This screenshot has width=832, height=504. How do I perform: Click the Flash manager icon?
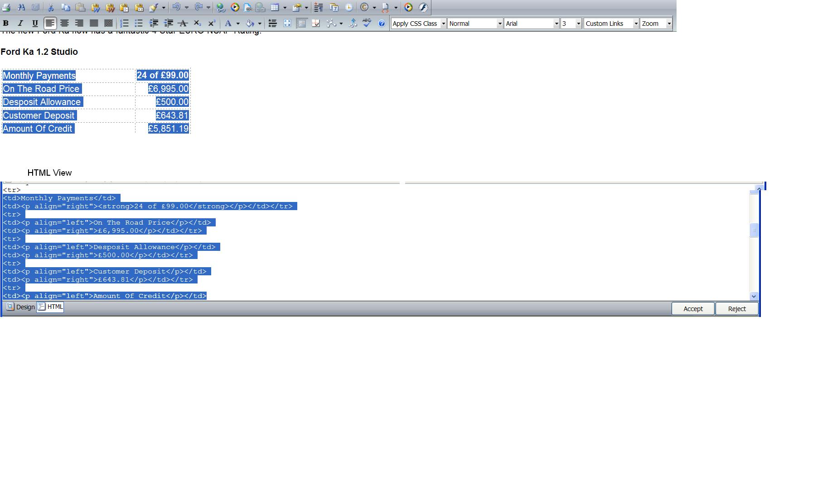click(423, 7)
